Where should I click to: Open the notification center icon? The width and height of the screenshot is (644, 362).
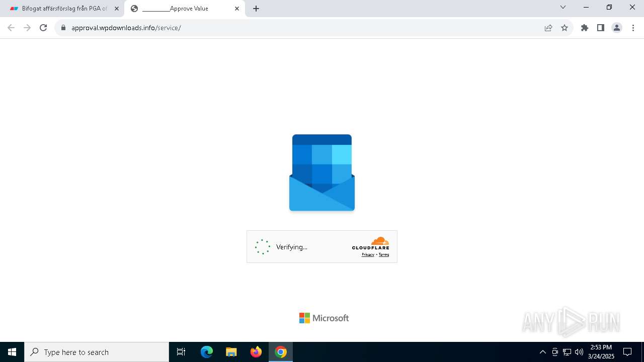(x=627, y=352)
